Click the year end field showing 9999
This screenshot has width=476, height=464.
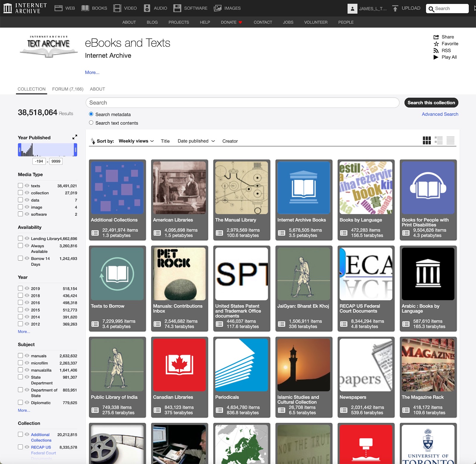(56, 161)
